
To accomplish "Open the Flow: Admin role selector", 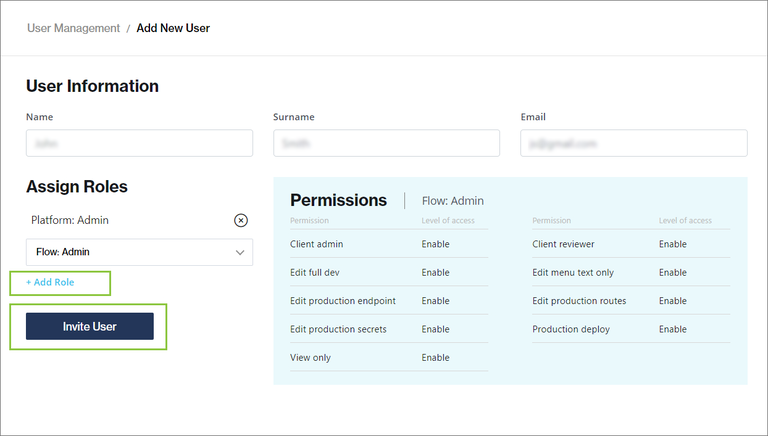I will [139, 252].
